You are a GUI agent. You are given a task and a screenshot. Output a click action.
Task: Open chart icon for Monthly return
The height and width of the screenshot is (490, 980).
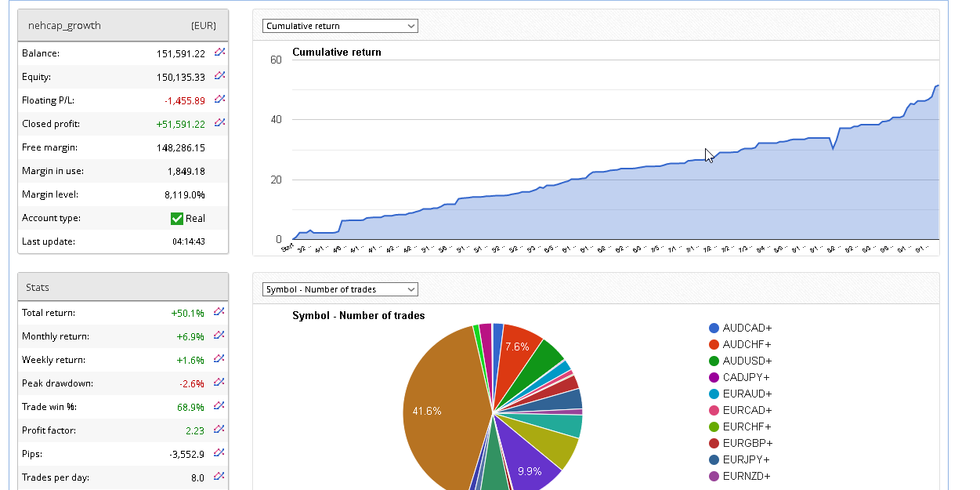(x=219, y=336)
